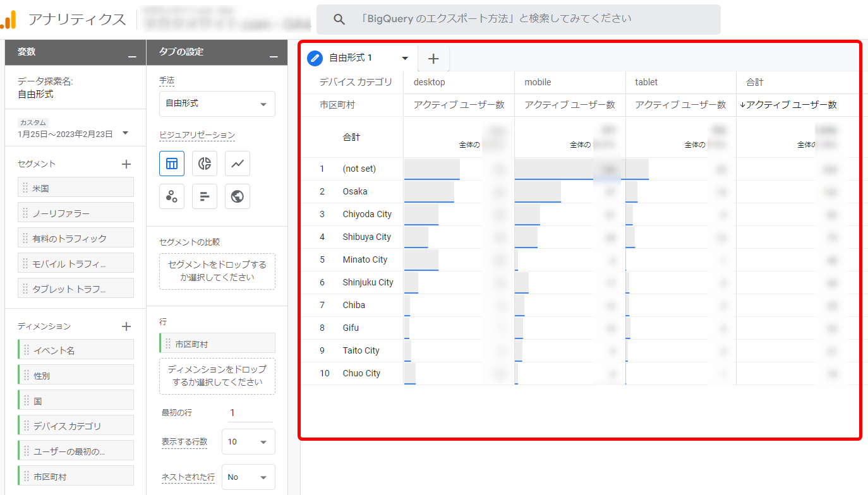Viewport: 868px width, 495px height.
Task: Select the 有料のトラフィック segment
Action: click(76, 238)
